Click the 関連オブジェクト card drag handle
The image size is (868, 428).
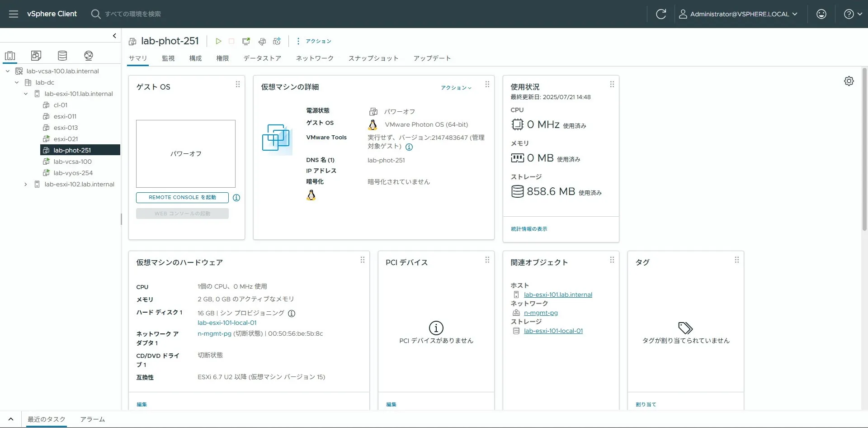612,260
